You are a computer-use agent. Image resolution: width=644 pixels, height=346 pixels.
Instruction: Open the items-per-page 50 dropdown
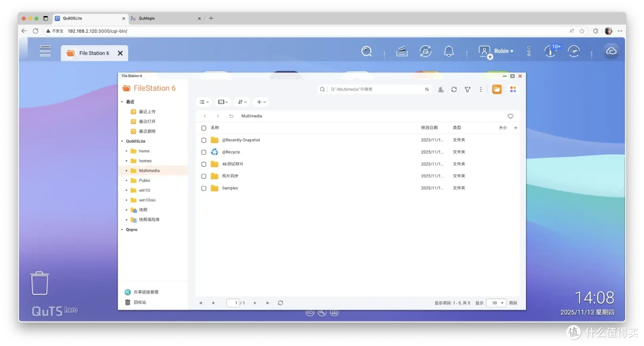click(x=496, y=303)
